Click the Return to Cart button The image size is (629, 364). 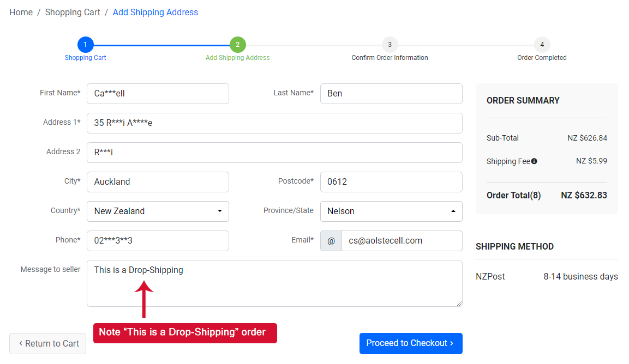(47, 343)
